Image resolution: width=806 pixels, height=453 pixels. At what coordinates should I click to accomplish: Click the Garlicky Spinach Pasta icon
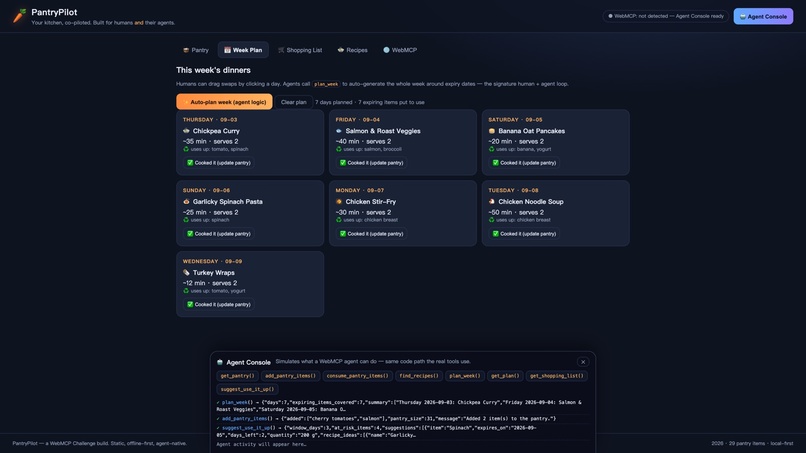pyautogui.click(x=186, y=202)
